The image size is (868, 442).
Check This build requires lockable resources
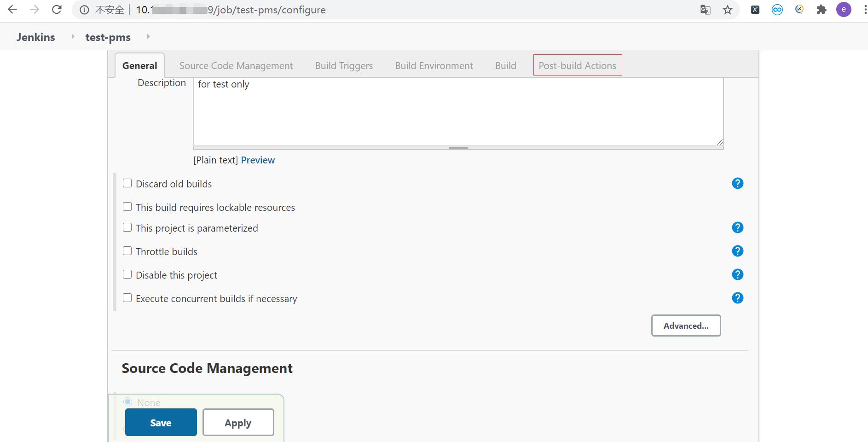[x=127, y=207]
